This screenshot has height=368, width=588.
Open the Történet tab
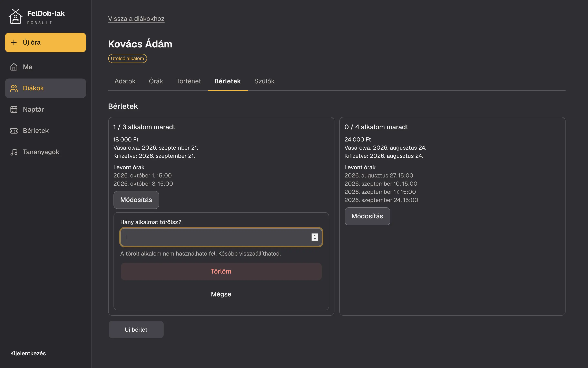189,81
